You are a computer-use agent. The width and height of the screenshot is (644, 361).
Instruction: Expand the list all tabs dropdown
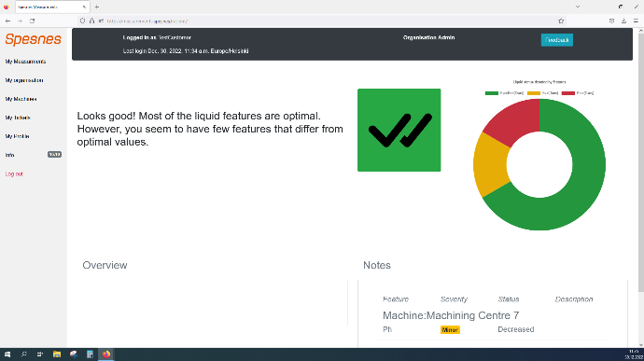pyautogui.click(x=578, y=7)
